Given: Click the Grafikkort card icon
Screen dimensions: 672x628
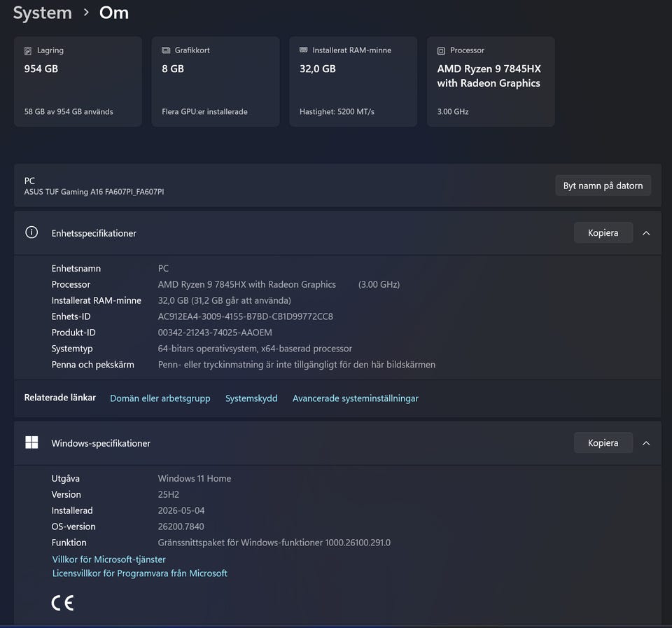Looking at the screenshot, I should click(166, 50).
